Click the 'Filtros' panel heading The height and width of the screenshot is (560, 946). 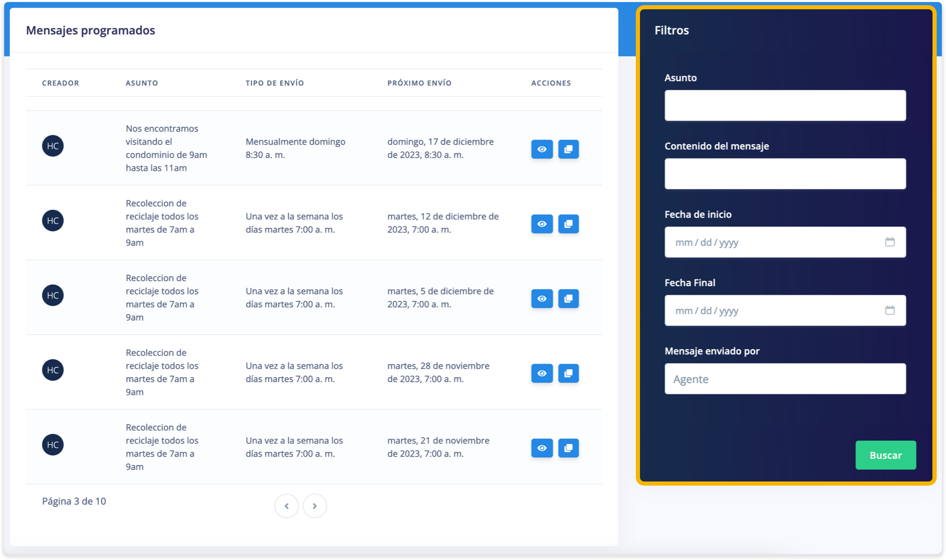click(x=672, y=30)
